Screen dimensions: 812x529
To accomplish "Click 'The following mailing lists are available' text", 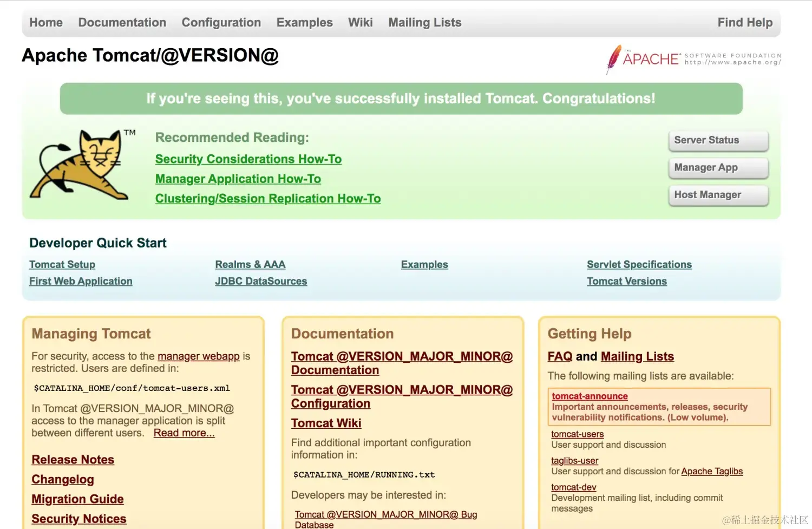I will (640, 376).
